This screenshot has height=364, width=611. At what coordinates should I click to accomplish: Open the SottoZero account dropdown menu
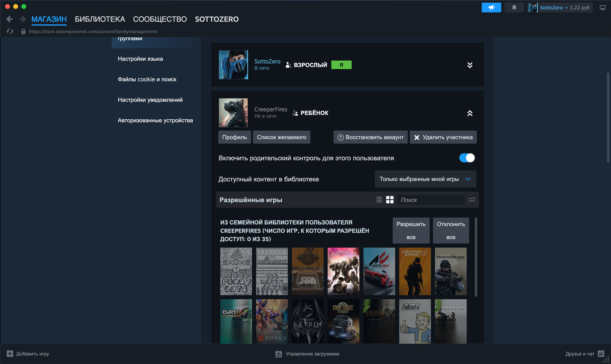(x=554, y=7)
